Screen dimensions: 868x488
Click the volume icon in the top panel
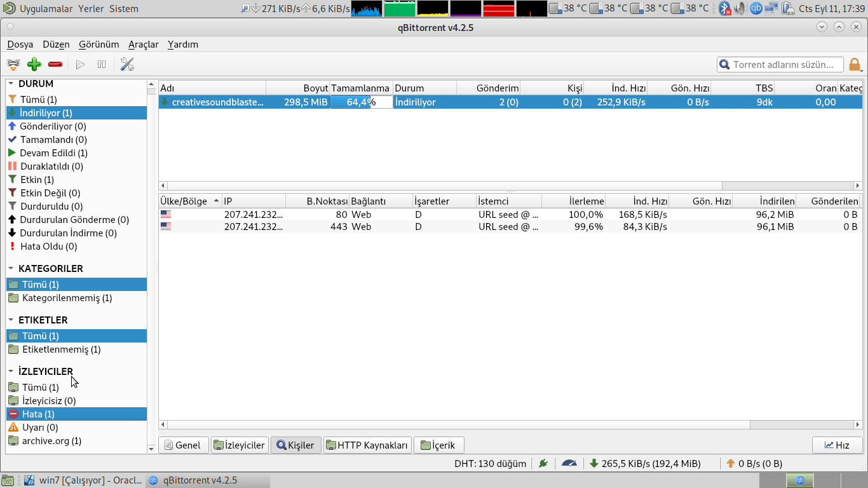coord(740,8)
